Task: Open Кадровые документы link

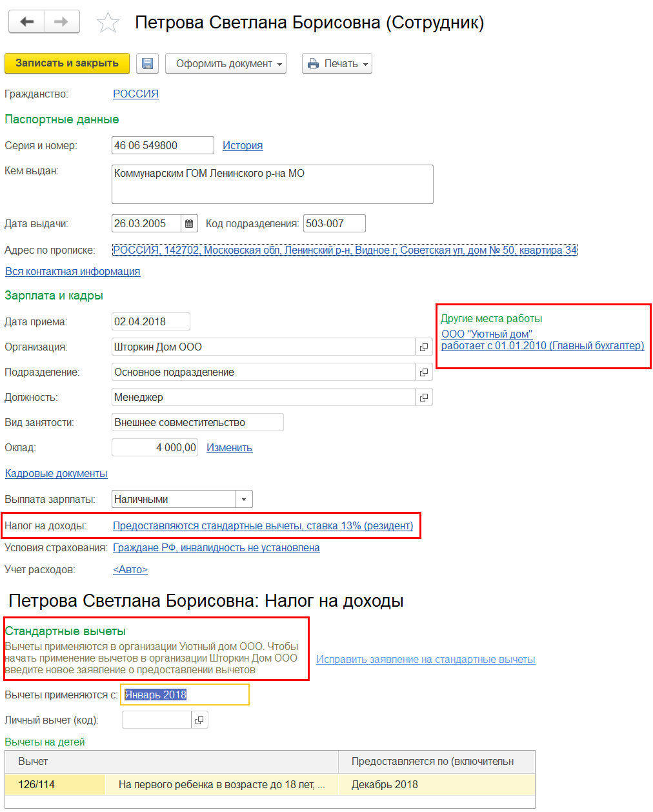Action: coord(56,473)
